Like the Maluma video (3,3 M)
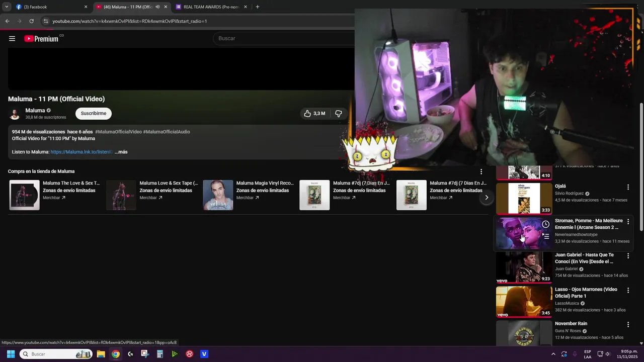 pos(314,114)
